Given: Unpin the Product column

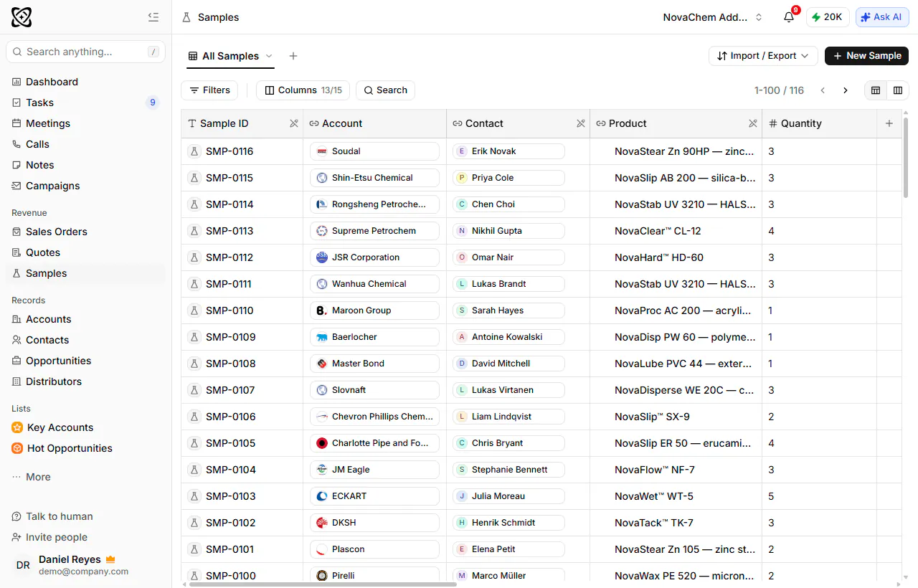Looking at the screenshot, I should (x=752, y=123).
